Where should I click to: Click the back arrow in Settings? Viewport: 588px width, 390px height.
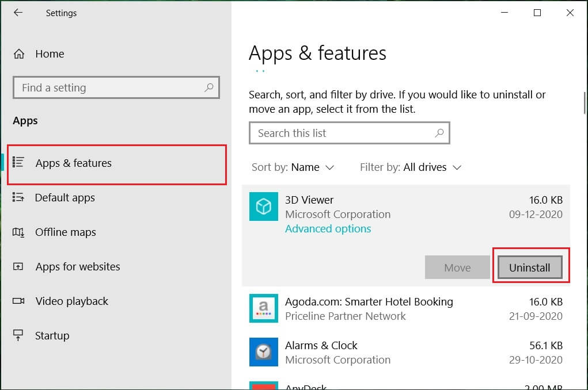[x=18, y=13]
